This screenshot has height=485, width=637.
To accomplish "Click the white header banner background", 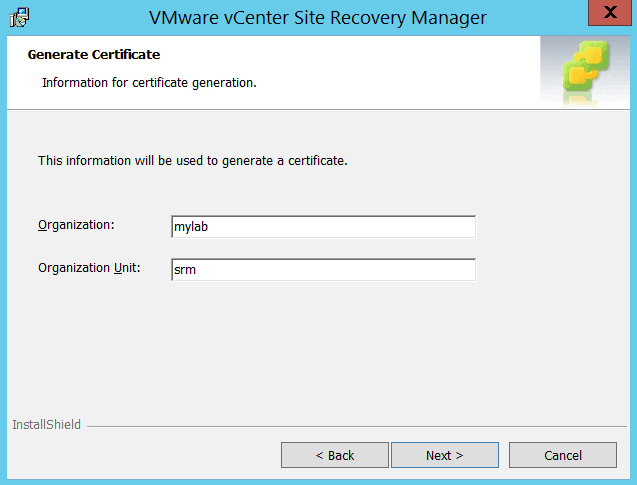I will (x=400, y=70).
